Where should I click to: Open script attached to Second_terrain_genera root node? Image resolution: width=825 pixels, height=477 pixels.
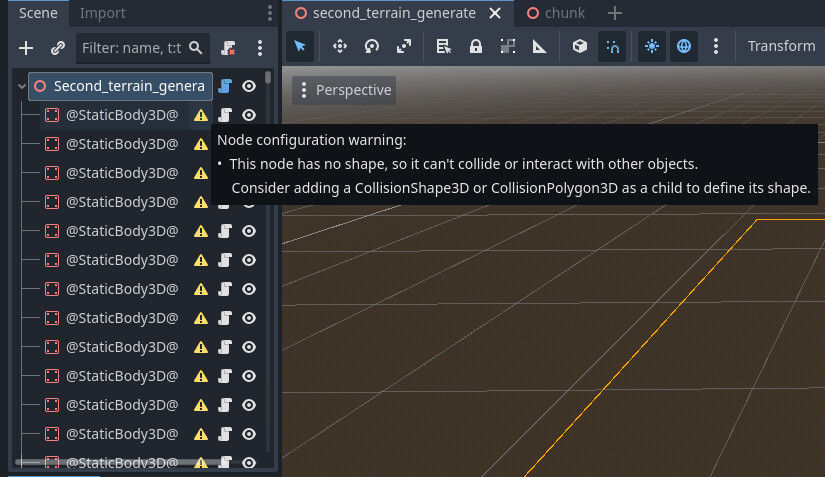(226, 87)
